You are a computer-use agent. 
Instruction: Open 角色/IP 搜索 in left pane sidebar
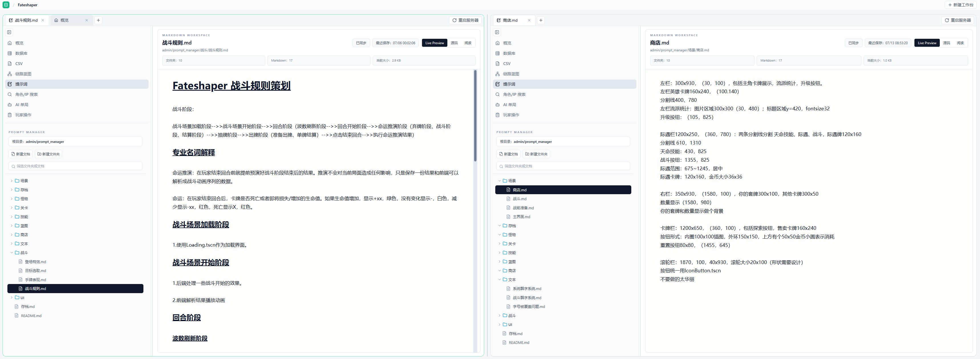coord(77,94)
